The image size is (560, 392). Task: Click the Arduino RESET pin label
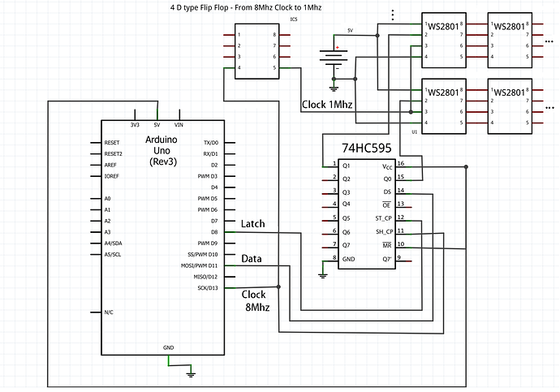[112, 143]
